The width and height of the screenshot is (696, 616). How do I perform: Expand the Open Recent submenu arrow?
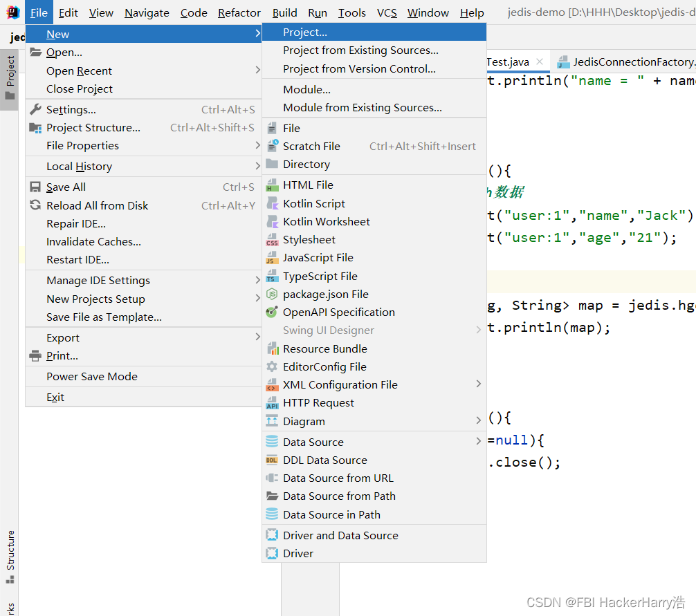tap(257, 70)
